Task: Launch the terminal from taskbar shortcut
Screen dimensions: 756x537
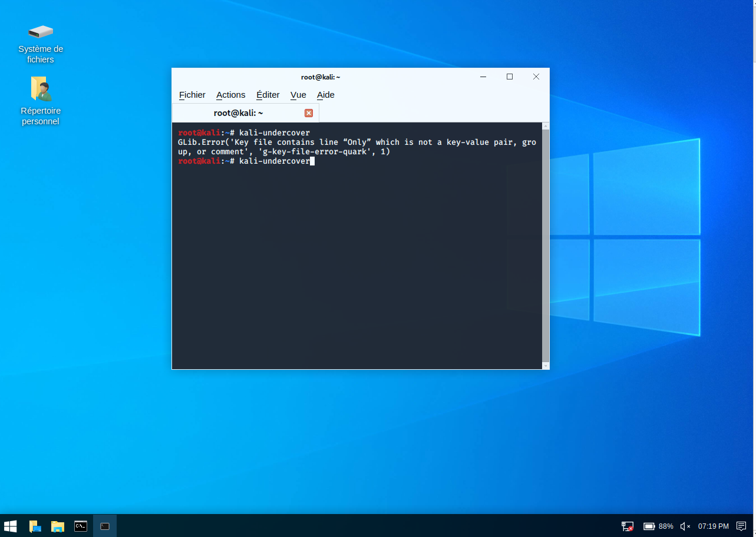Action: coord(81,526)
